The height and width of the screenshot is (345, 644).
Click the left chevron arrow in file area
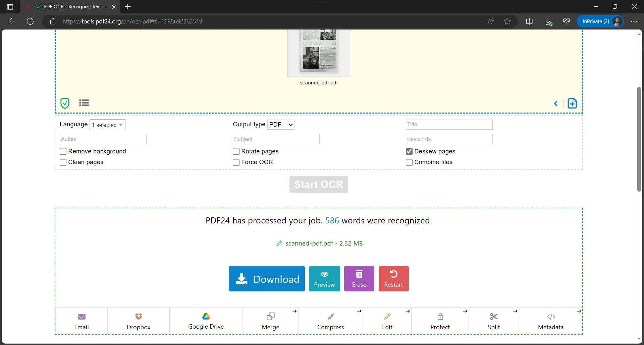click(x=556, y=103)
